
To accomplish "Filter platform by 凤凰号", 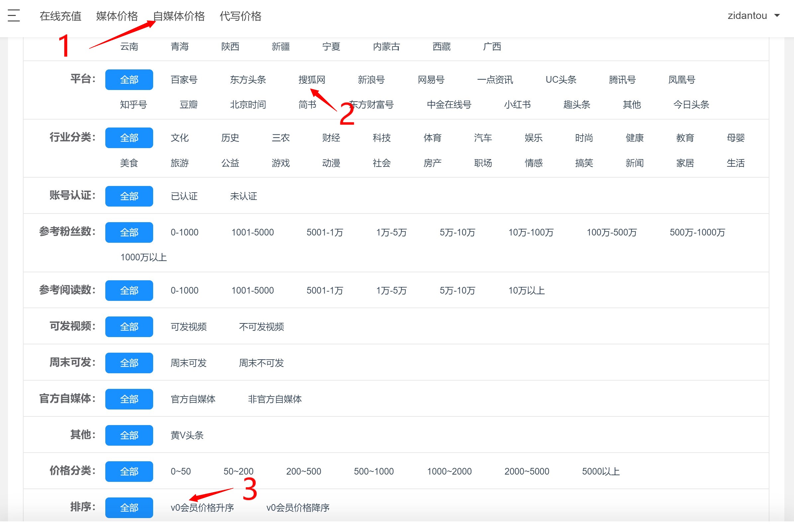I will pyautogui.click(x=682, y=80).
